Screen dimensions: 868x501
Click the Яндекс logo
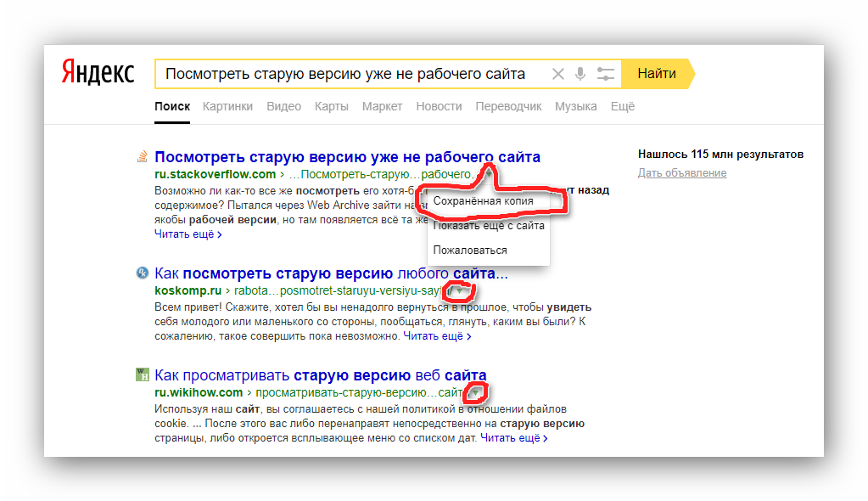click(x=98, y=72)
